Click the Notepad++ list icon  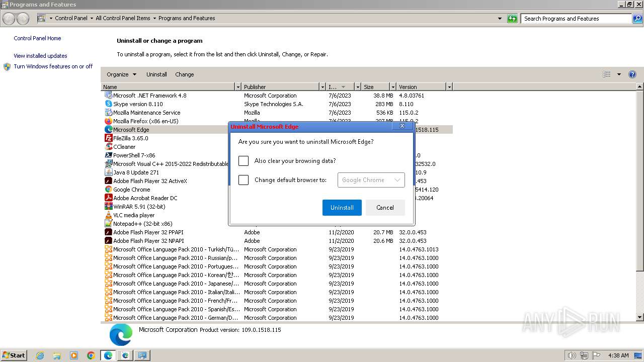[108, 224]
